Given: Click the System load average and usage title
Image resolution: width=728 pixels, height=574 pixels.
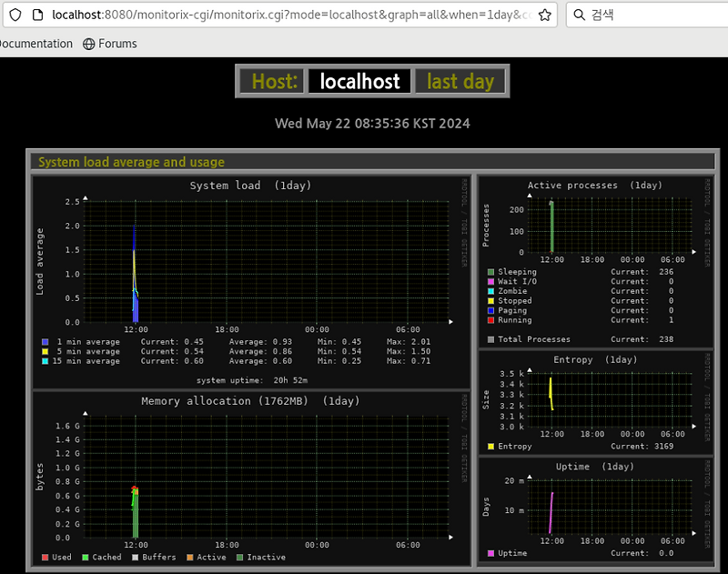Looking at the screenshot, I should [x=131, y=162].
